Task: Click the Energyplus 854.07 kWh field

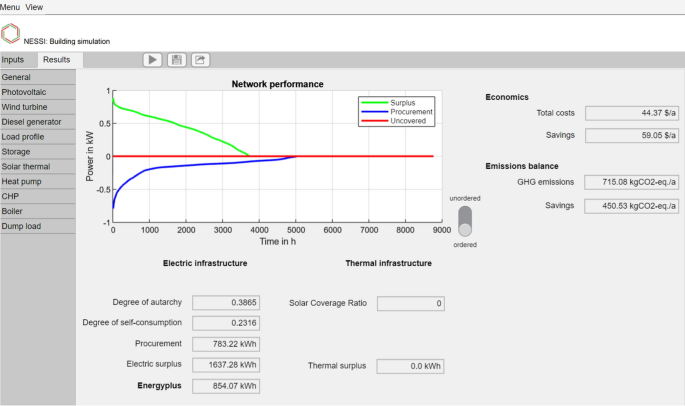Action: 226,386
